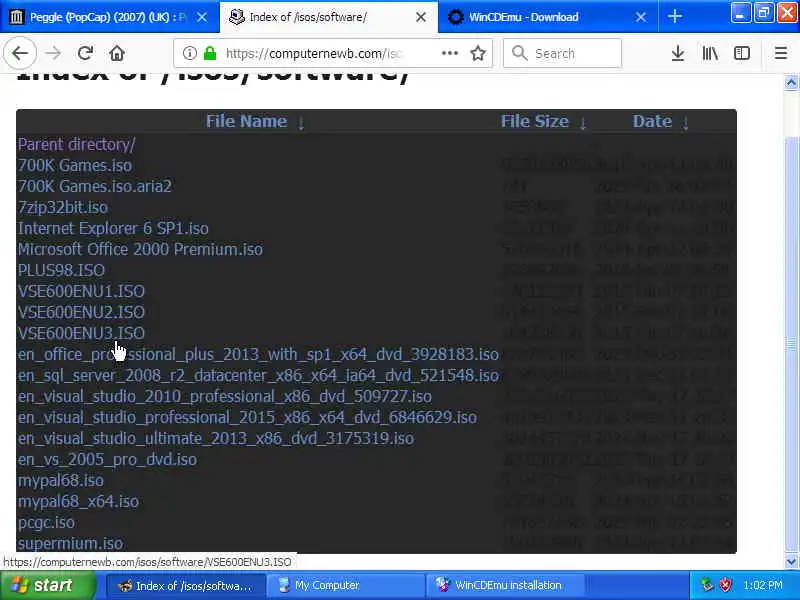Download en_vs_2005_pro_dvd.iso
The width and height of the screenshot is (800, 600).
[x=107, y=459]
